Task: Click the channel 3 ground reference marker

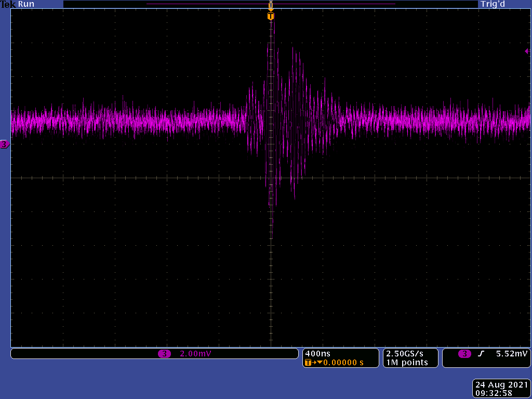Action: [x=4, y=144]
